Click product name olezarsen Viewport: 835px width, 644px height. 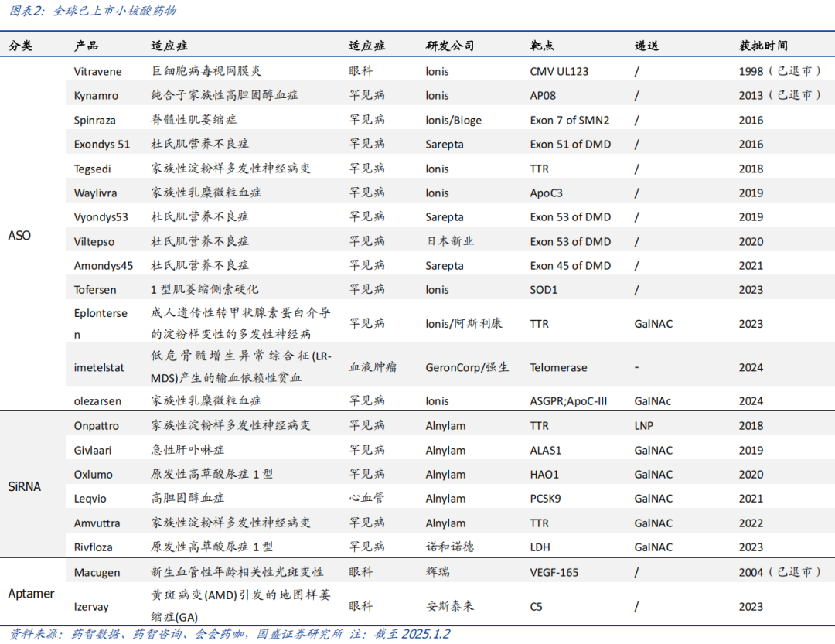click(97, 401)
